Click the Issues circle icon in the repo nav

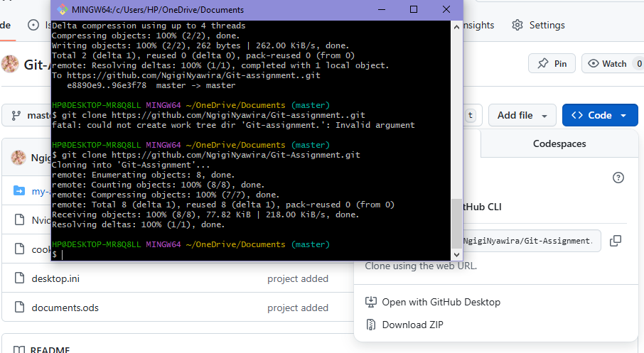(x=33, y=25)
